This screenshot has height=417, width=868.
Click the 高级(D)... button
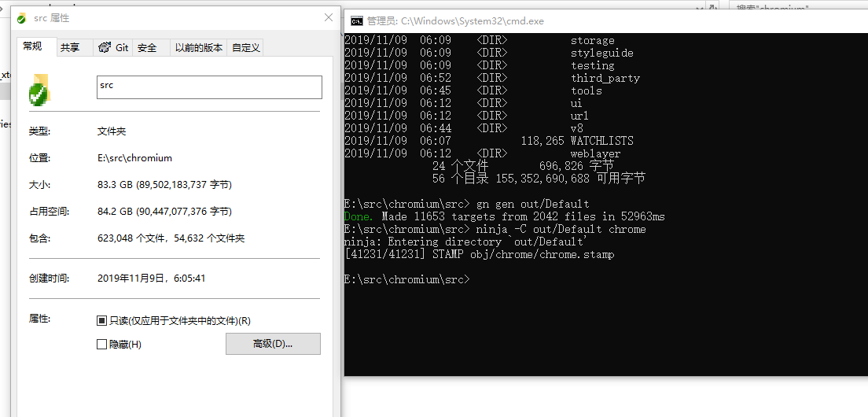273,344
